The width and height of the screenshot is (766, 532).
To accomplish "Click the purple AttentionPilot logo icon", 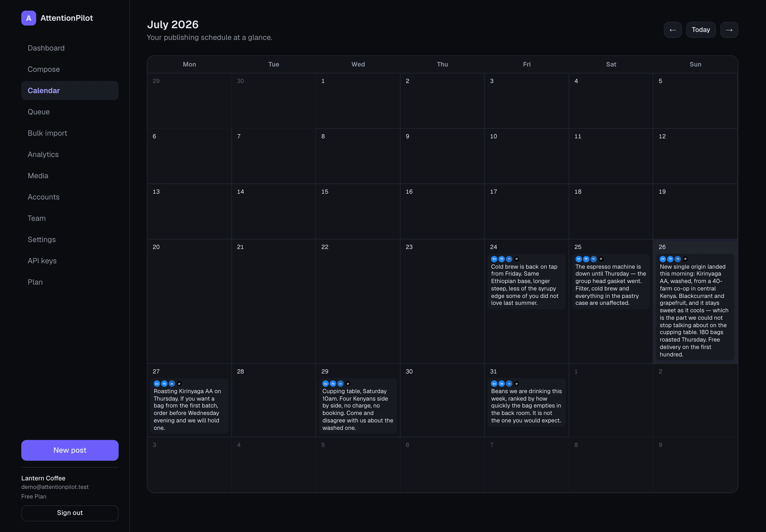I will click(x=29, y=18).
